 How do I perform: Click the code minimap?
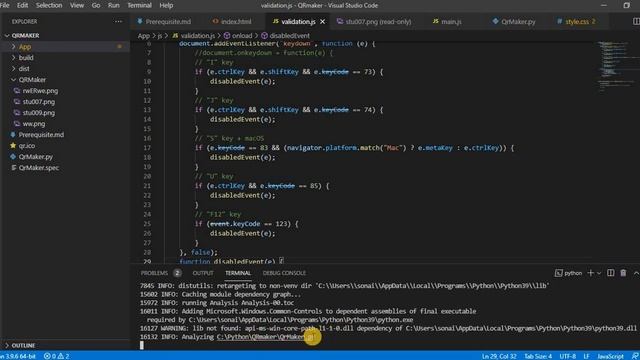[616, 67]
